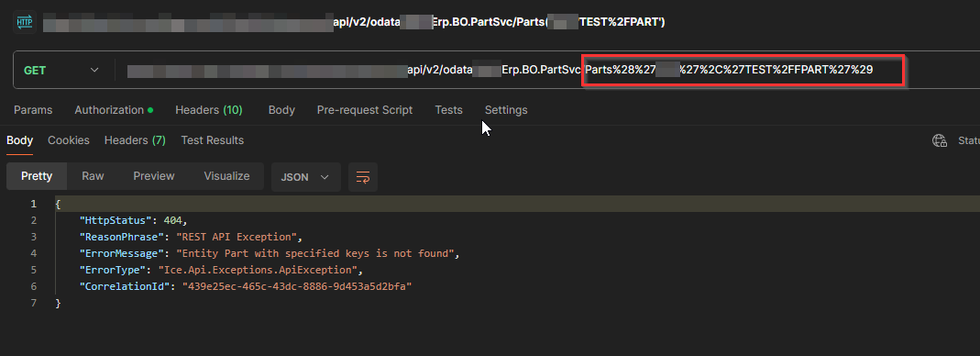View the response Cookies tab
This screenshot has height=356, width=980.
(69, 140)
